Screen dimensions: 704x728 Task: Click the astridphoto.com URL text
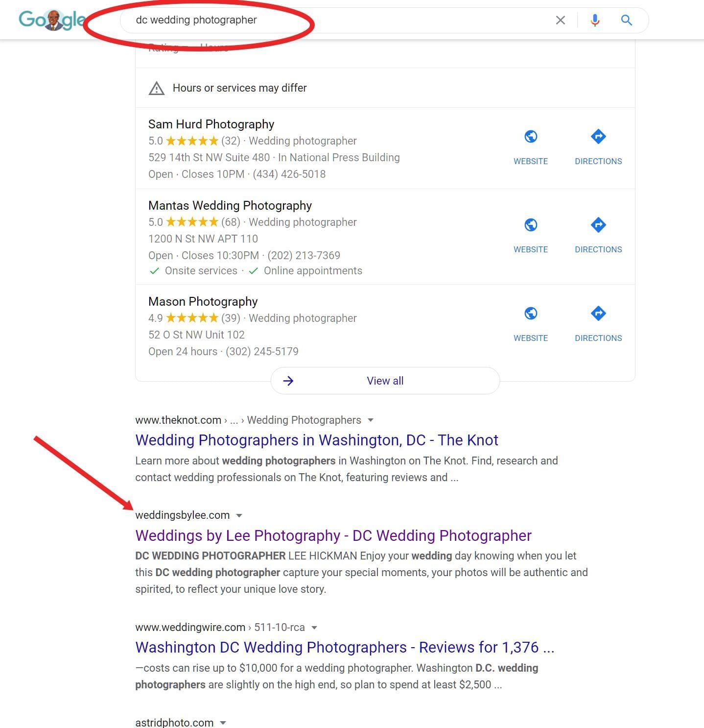[x=174, y=723]
